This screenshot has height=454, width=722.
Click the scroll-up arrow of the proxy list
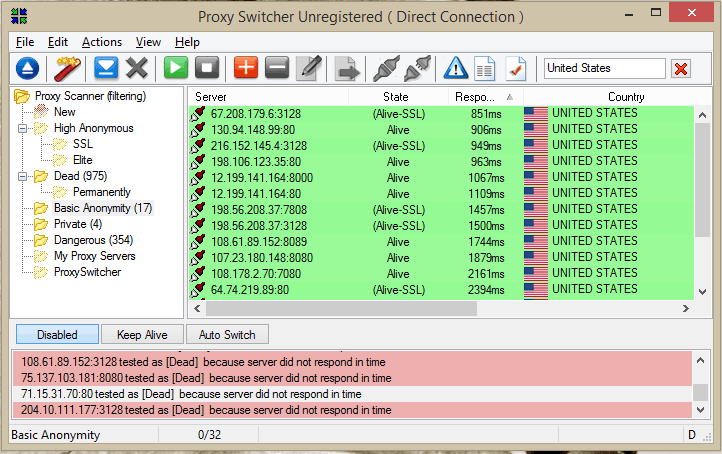(x=702, y=115)
